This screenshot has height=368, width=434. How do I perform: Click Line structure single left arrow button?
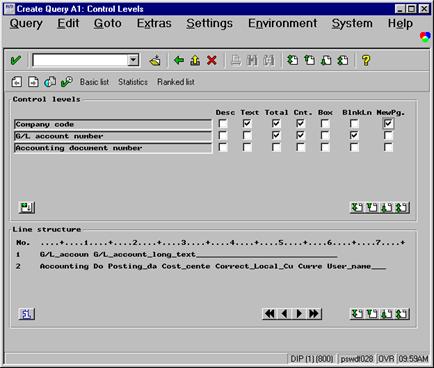284,314
